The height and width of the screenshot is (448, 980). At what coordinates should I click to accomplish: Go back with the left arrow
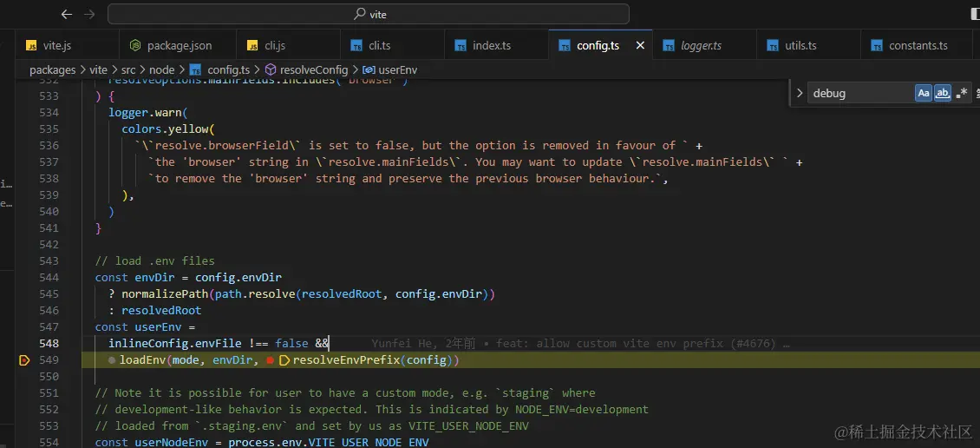[67, 14]
